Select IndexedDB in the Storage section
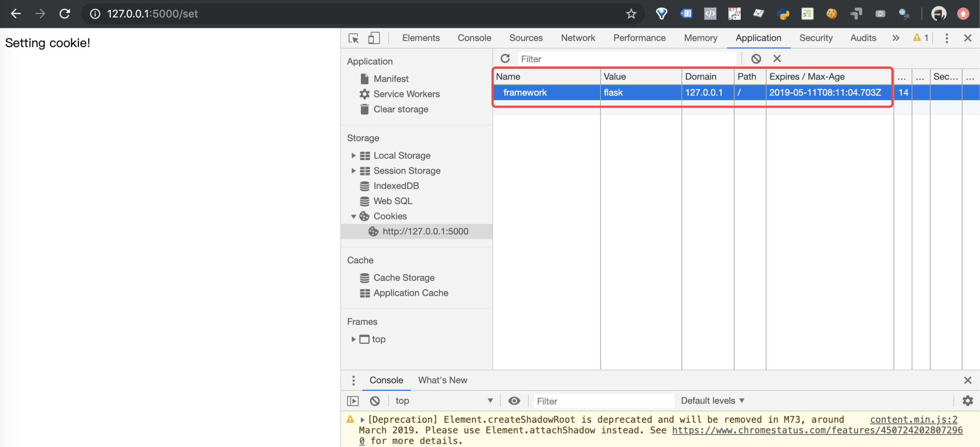This screenshot has height=447, width=980. tap(396, 186)
